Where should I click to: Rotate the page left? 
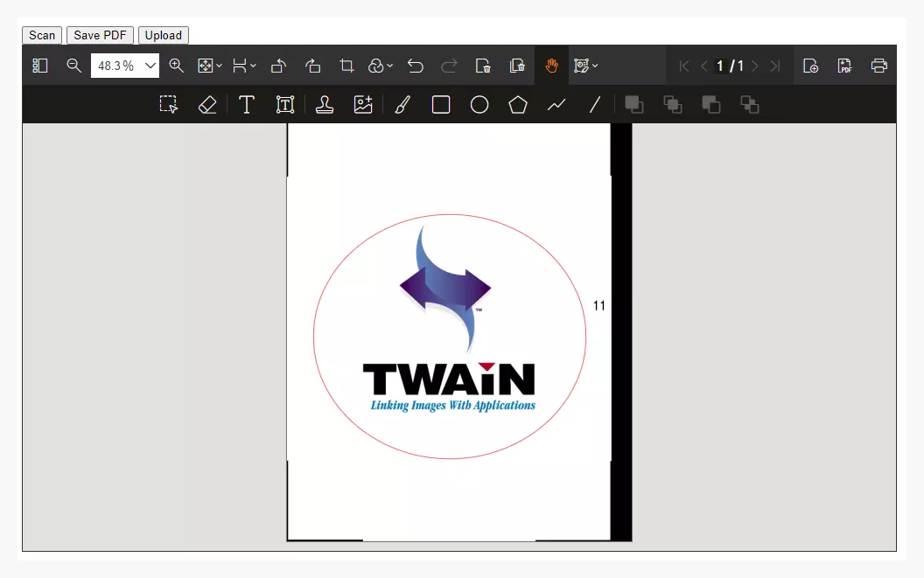[x=279, y=66]
